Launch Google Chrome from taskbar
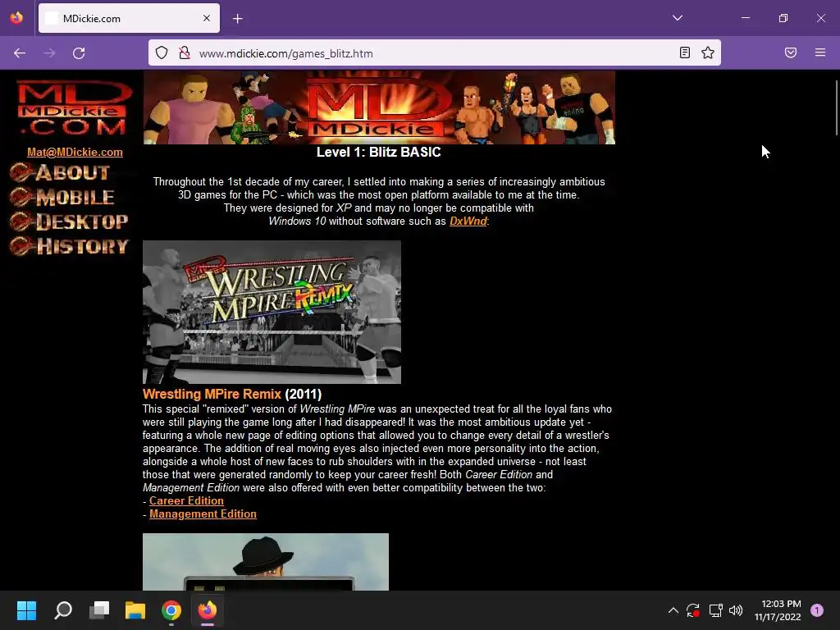Image resolution: width=840 pixels, height=630 pixels. (171, 610)
